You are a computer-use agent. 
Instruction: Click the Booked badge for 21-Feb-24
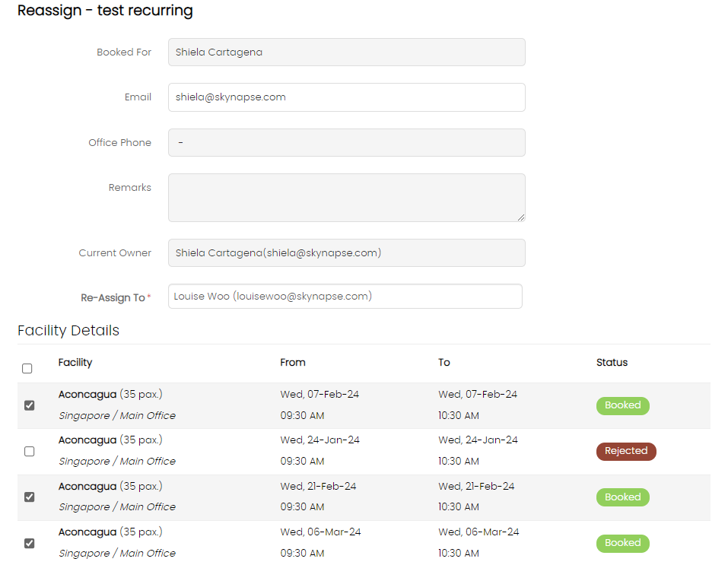(x=622, y=497)
